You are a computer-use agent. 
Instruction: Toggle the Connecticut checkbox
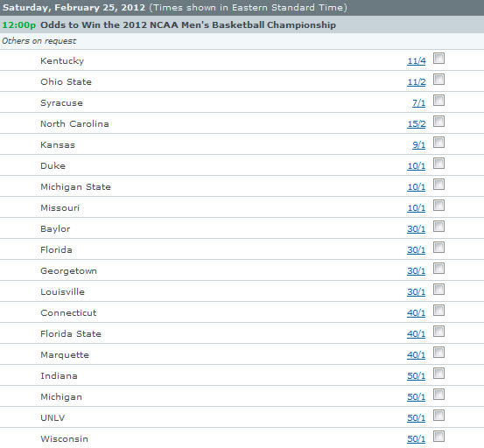pos(438,311)
